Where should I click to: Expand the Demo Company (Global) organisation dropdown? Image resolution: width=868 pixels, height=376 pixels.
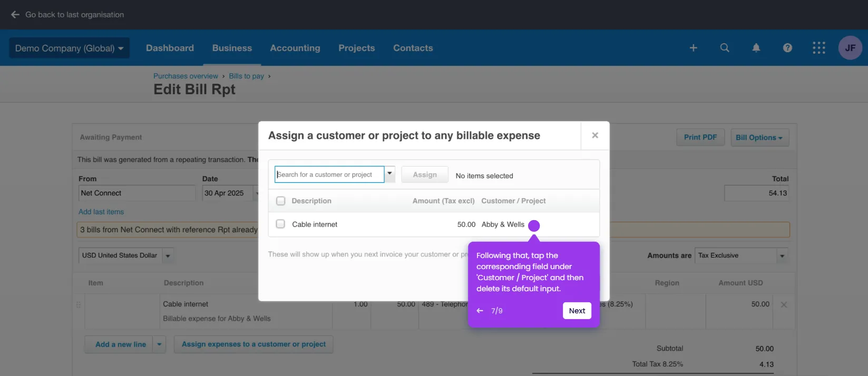click(x=69, y=48)
